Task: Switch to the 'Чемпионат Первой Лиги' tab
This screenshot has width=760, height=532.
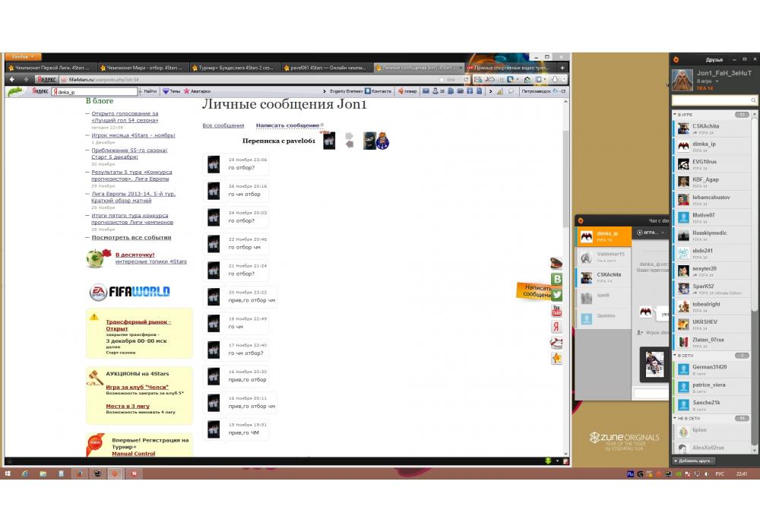Action: pos(50,68)
